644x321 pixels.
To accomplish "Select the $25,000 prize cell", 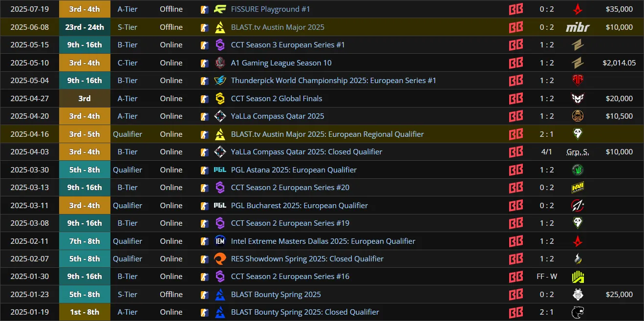I will pyautogui.click(x=619, y=295).
